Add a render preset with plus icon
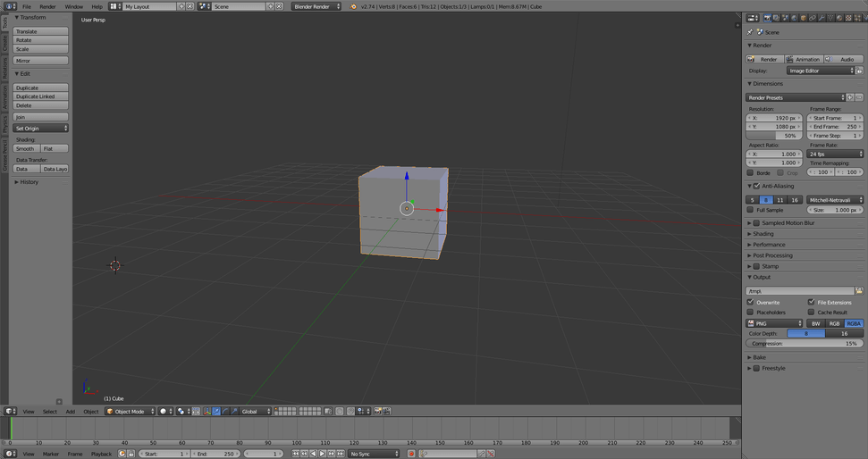 point(850,97)
